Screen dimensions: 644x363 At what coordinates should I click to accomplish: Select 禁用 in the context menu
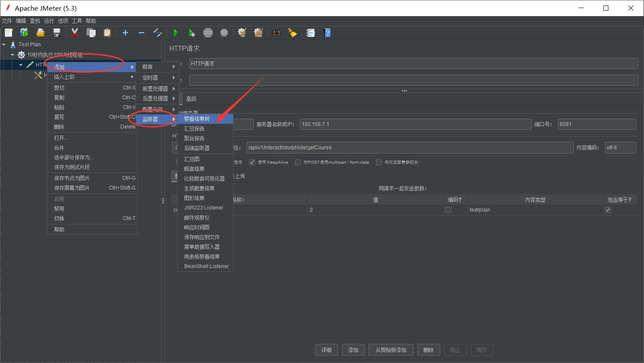[92, 209]
